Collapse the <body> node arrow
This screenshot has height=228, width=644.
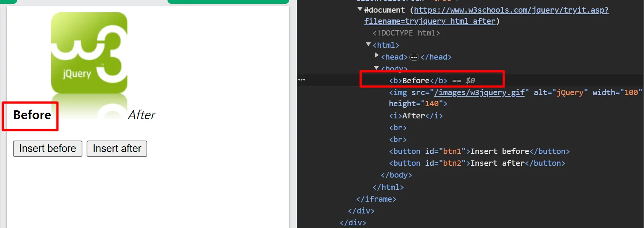[377, 68]
